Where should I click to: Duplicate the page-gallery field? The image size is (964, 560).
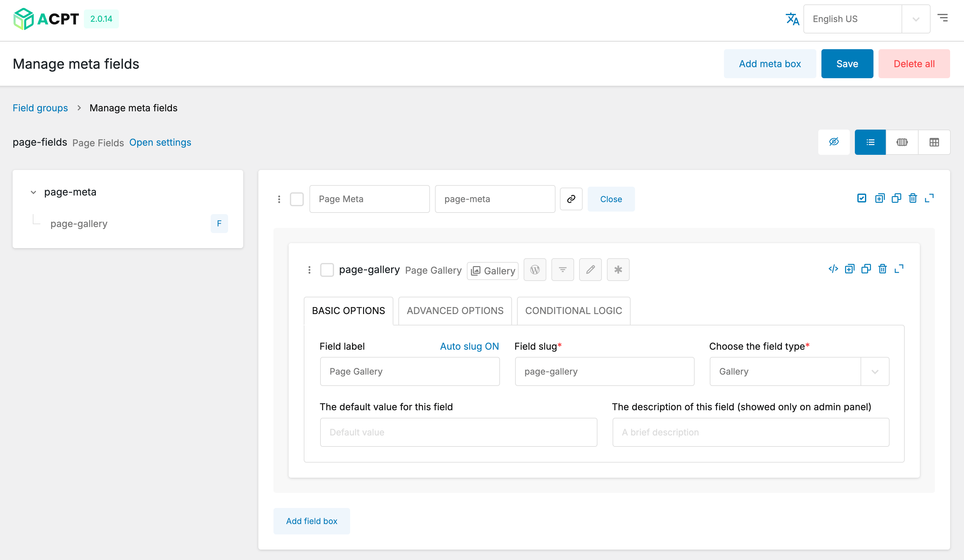point(866,269)
